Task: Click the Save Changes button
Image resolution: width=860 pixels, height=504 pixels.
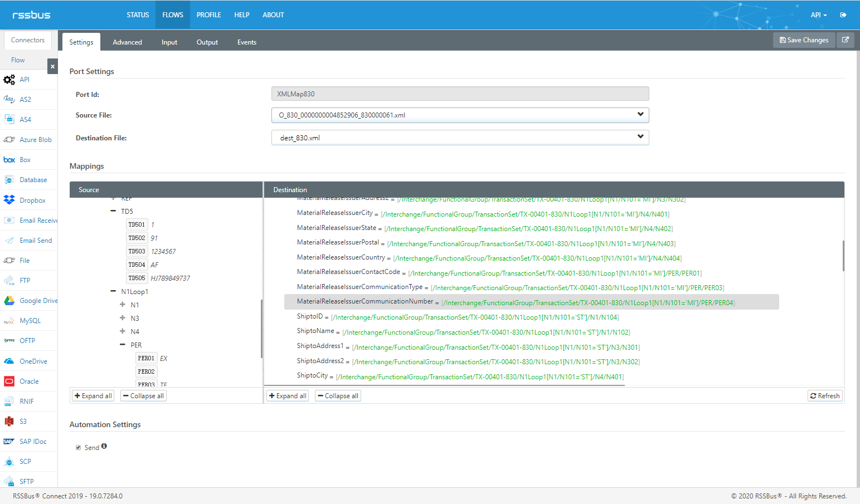Action: coord(804,40)
